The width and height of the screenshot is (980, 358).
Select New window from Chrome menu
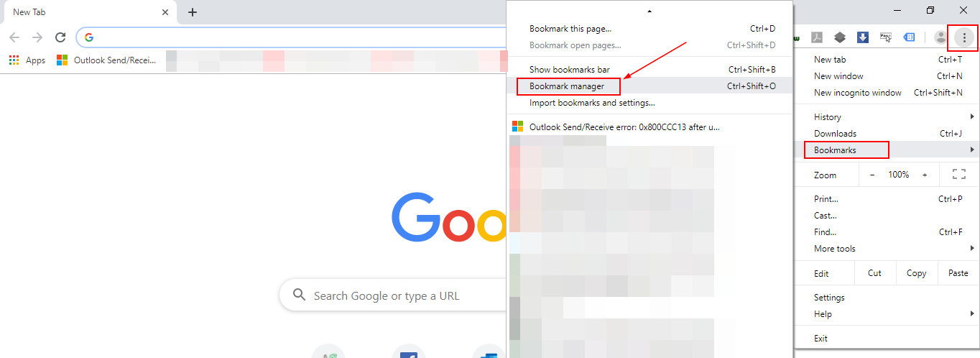pos(887,76)
